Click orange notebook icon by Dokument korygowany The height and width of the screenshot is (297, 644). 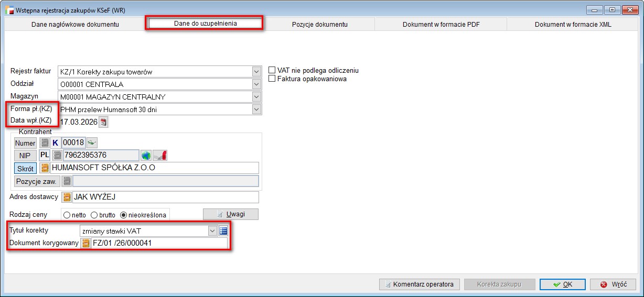(85, 243)
